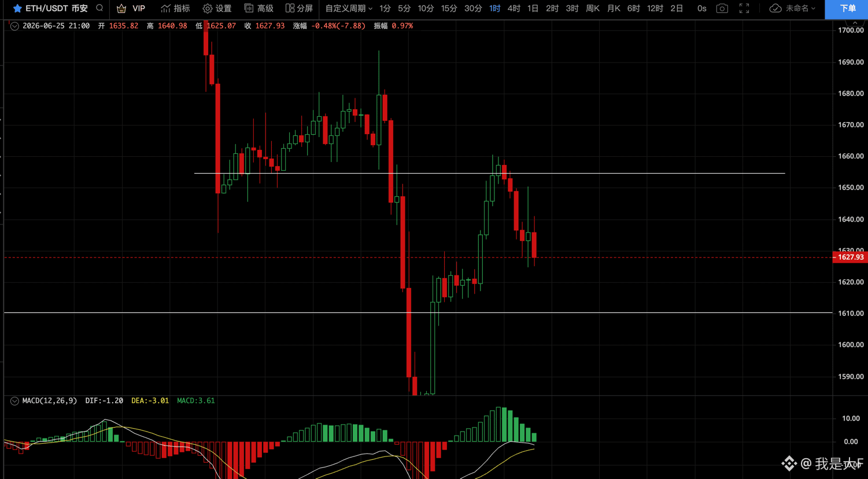Image resolution: width=868 pixels, height=479 pixels.
Task: Click the 振幅 0.97% amplitude value
Action: point(393,26)
